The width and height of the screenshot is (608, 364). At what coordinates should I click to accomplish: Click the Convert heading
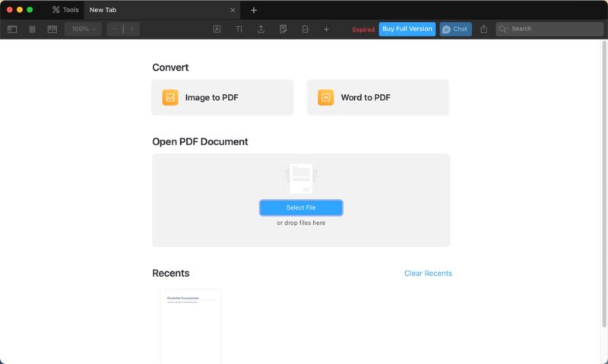170,68
